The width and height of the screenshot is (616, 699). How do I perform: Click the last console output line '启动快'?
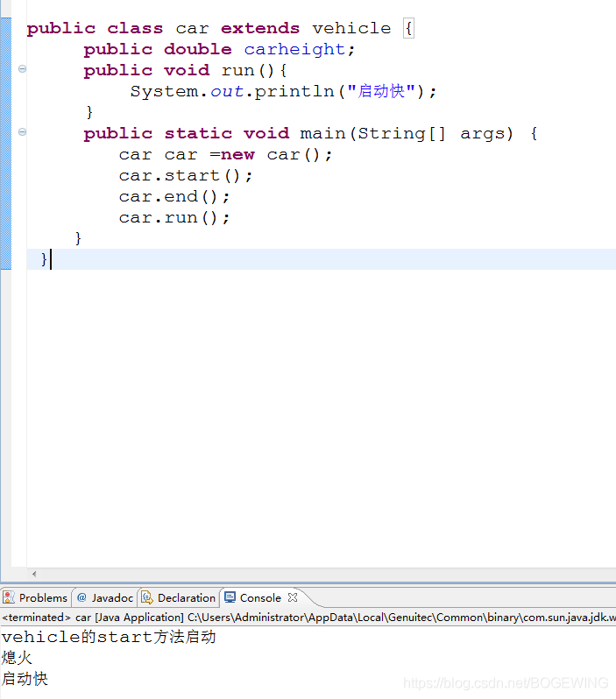(x=25, y=679)
